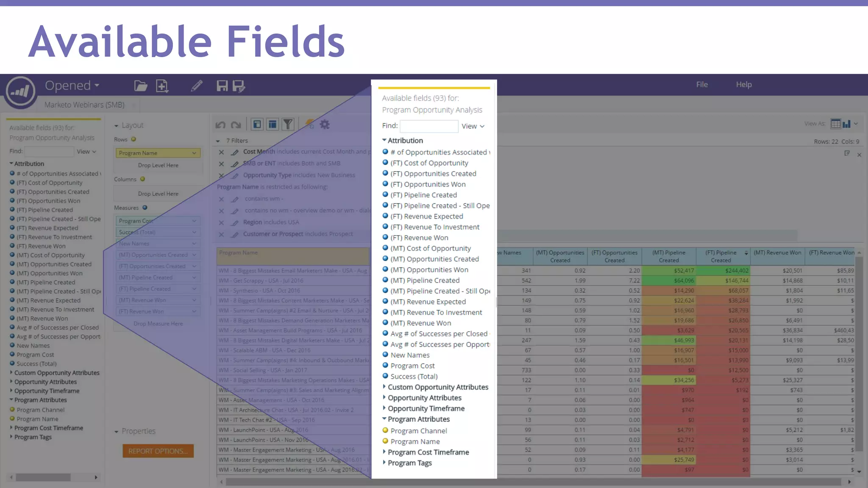Click the REPORT OPTIONS button
The width and height of the screenshot is (868, 488).
tap(158, 451)
